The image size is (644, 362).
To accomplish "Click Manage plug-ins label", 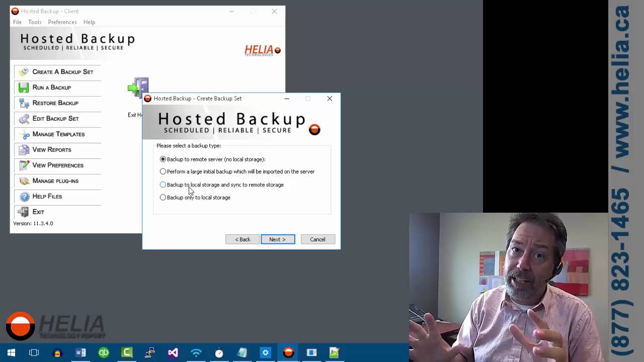I will (55, 181).
